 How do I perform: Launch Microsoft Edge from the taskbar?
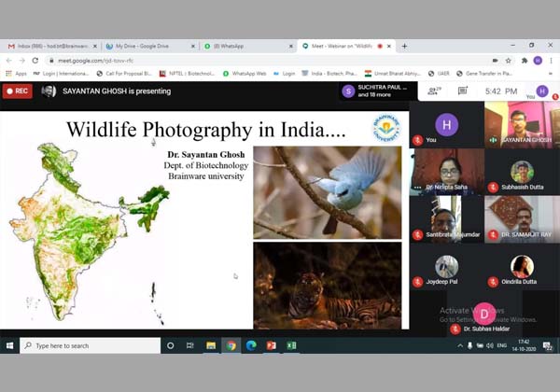251,345
